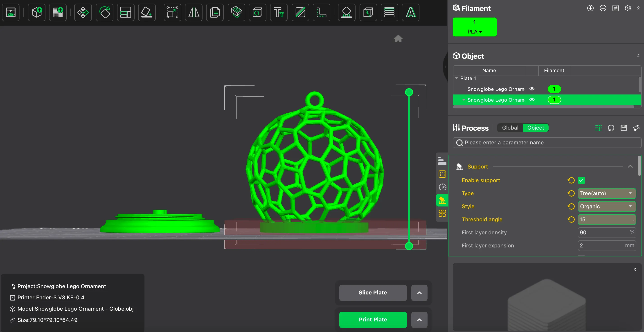644x332 pixels.
Task: Open the Measure tool
Action: pos(322,12)
